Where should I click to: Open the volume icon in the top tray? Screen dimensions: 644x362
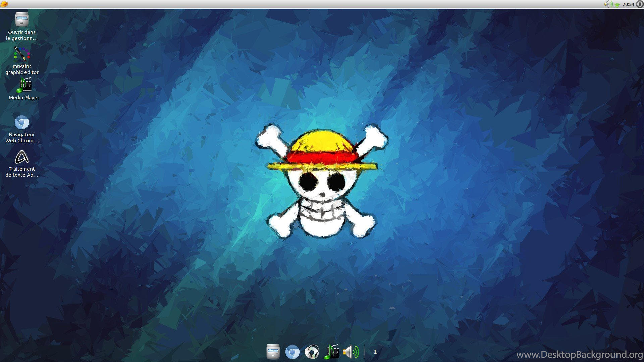(608, 4)
